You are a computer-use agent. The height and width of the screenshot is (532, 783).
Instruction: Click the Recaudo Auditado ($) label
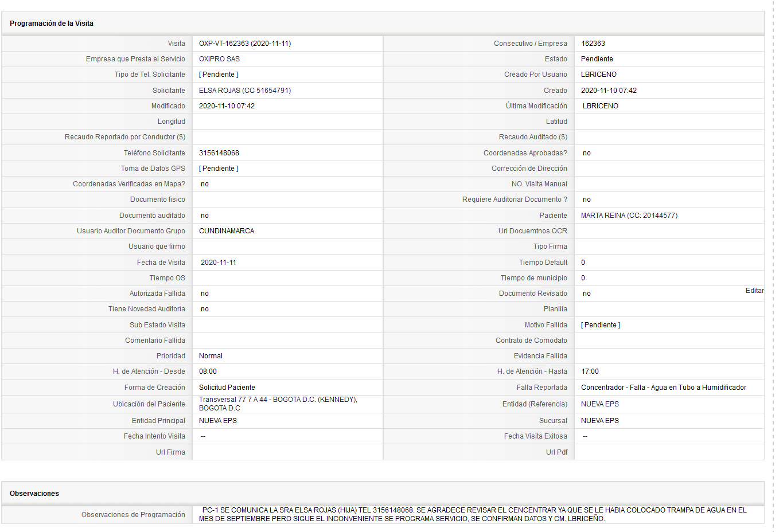click(533, 137)
